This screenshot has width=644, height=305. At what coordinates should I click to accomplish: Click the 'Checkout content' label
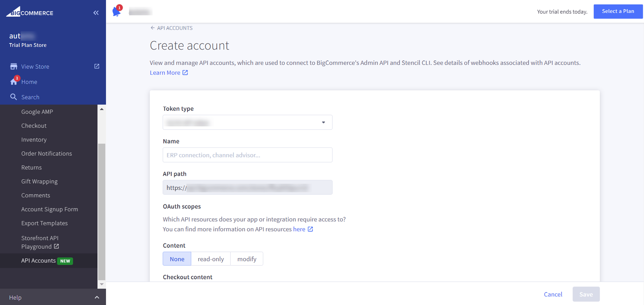(x=187, y=277)
